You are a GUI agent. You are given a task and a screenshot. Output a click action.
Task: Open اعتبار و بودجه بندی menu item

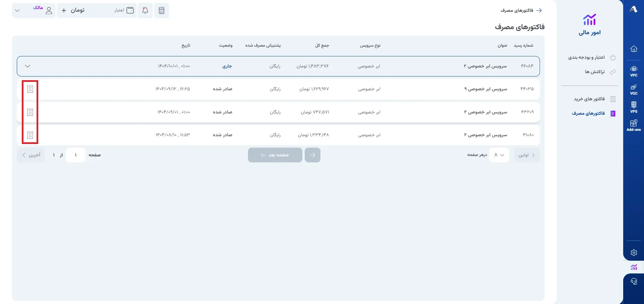pyautogui.click(x=592, y=57)
